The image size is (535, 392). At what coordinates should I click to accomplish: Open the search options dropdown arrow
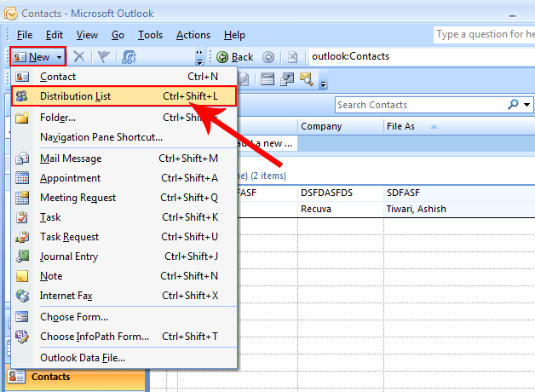pyautogui.click(x=527, y=105)
